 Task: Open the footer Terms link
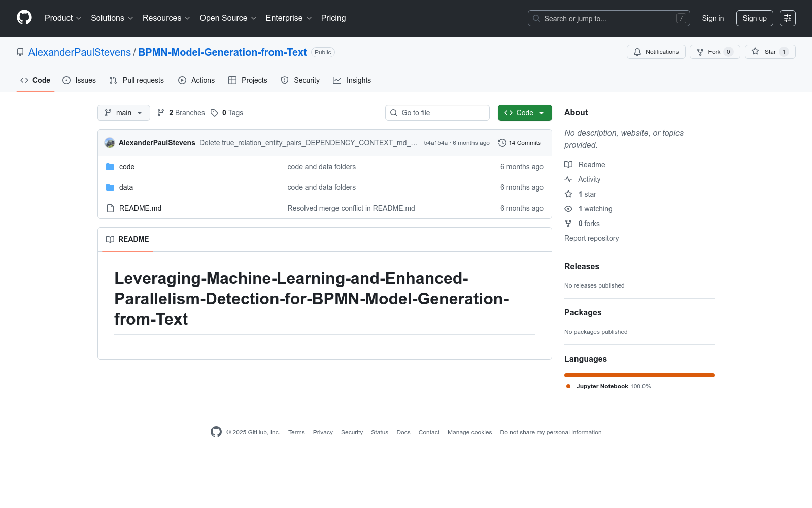coord(296,432)
